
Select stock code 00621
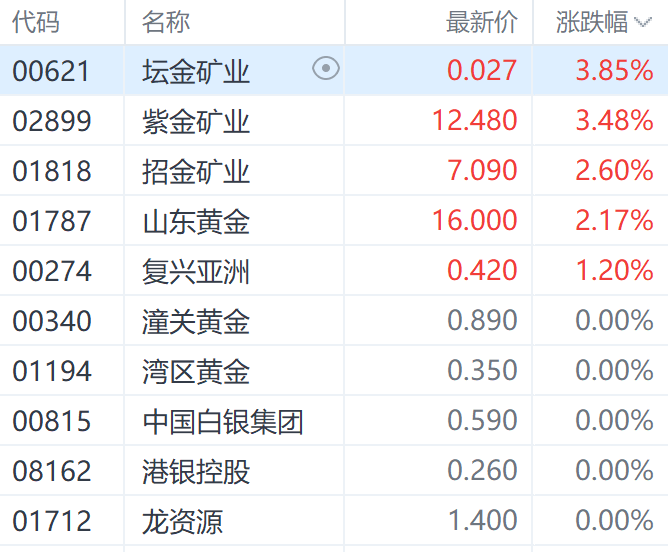(x=51, y=71)
